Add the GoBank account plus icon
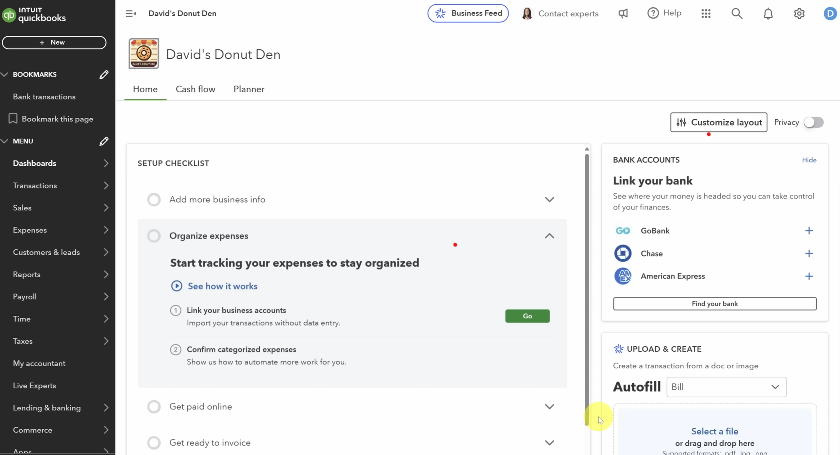 coord(809,230)
